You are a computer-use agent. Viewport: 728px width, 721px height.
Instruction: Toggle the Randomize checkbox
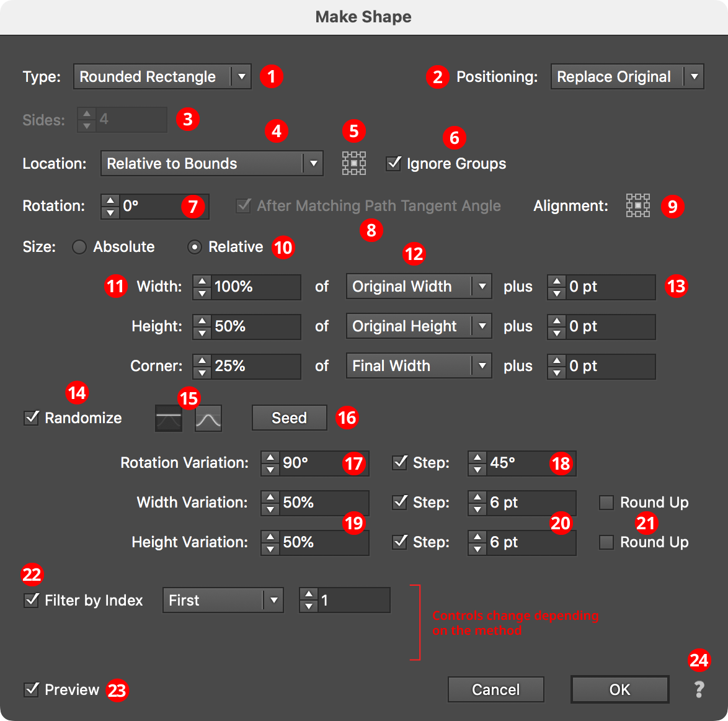(x=31, y=418)
